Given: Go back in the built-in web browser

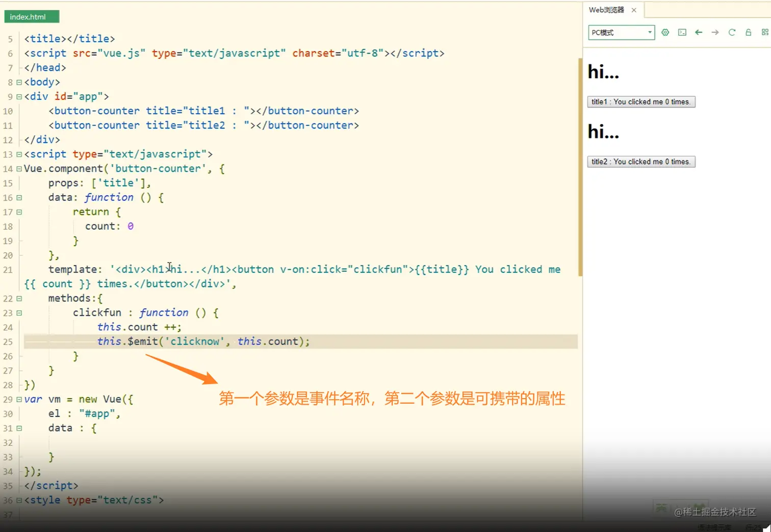Looking at the screenshot, I should [699, 33].
